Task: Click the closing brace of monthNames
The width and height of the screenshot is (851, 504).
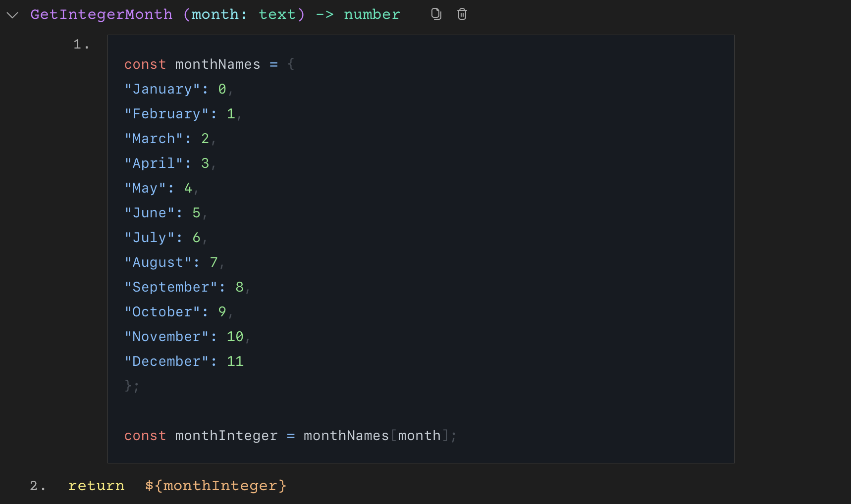Action: point(131,386)
